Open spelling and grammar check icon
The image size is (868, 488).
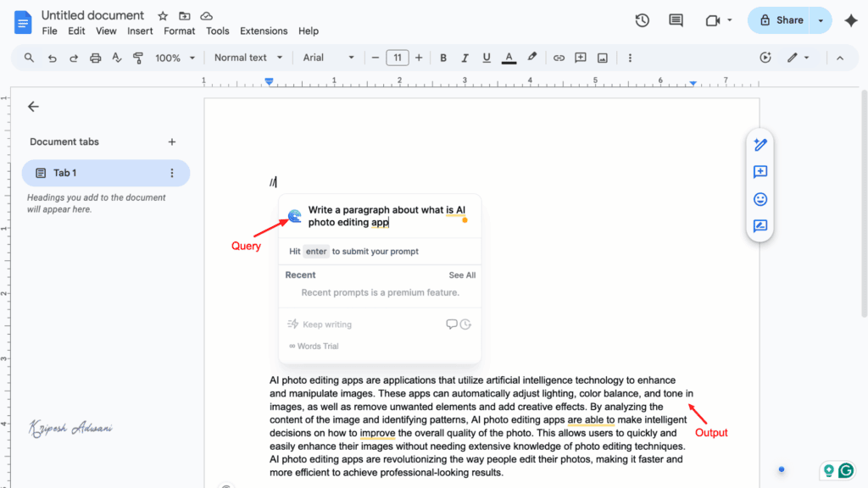click(117, 58)
